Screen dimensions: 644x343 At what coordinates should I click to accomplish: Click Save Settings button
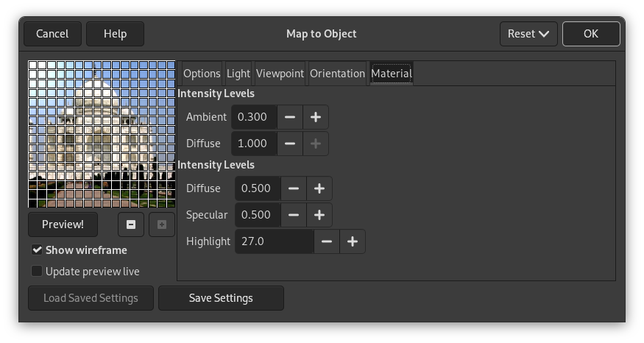coord(221,298)
